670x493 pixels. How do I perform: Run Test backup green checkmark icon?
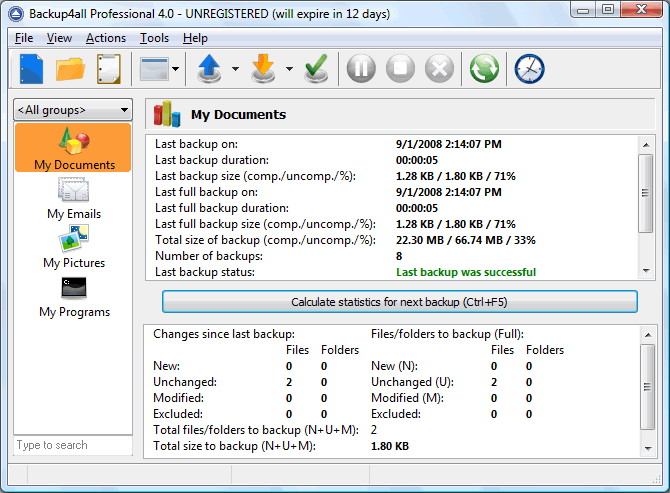[x=316, y=68]
